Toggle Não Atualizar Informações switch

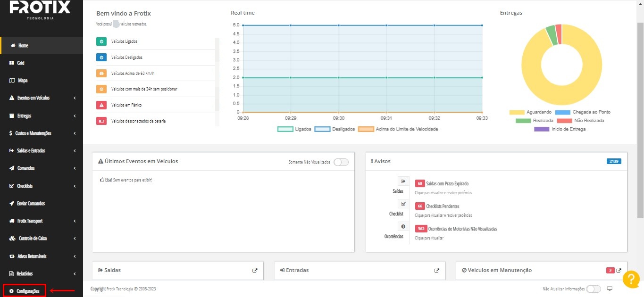point(593,289)
